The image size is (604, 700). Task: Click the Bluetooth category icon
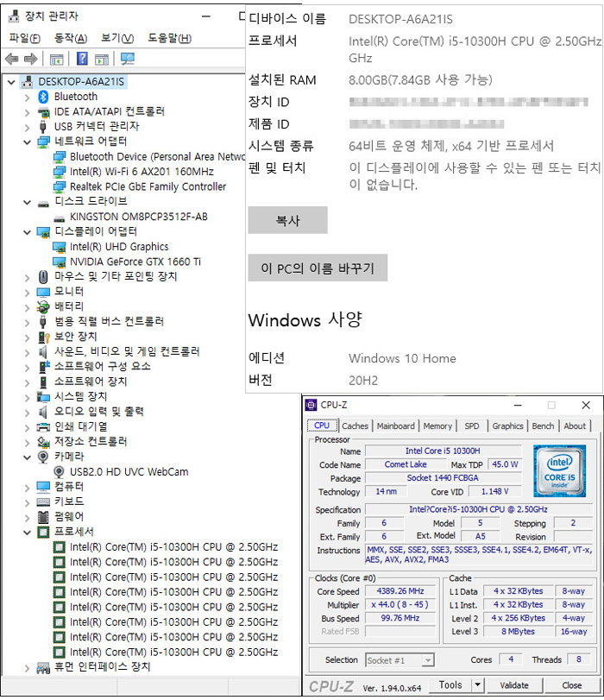point(43,97)
